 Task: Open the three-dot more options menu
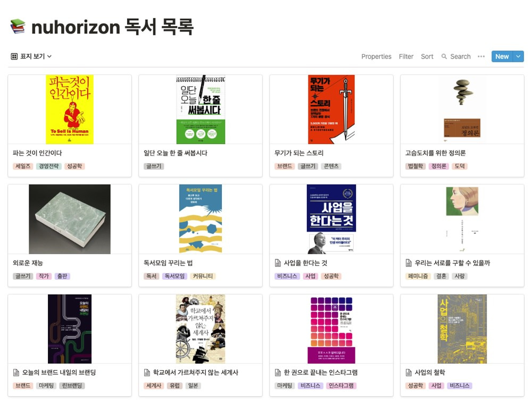pyautogui.click(x=481, y=56)
